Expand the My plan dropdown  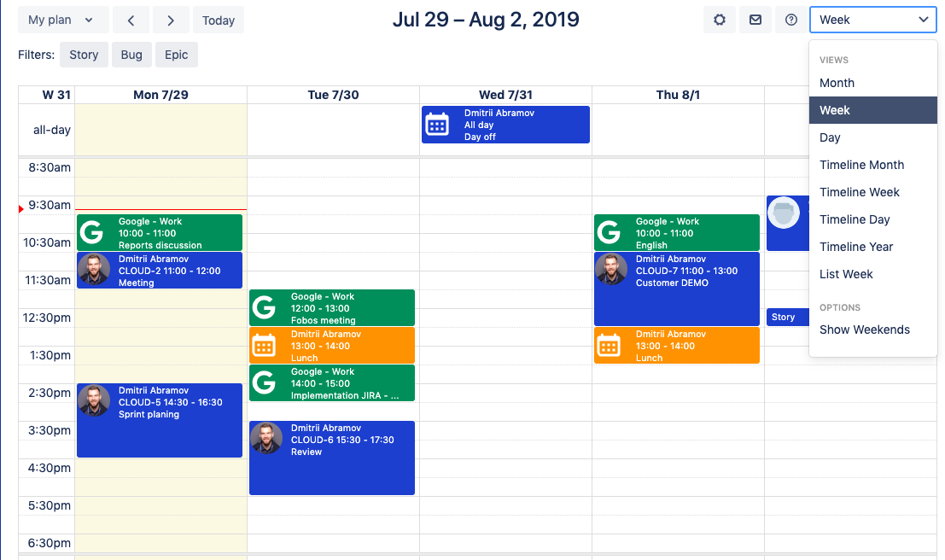click(62, 20)
